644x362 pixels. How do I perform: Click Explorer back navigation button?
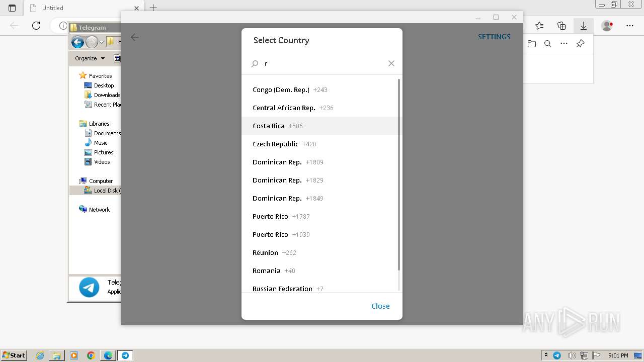tap(77, 42)
